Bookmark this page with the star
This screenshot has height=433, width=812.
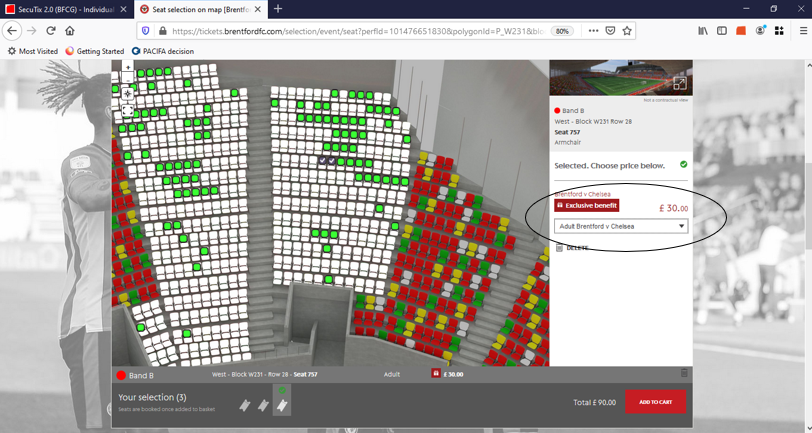(627, 31)
